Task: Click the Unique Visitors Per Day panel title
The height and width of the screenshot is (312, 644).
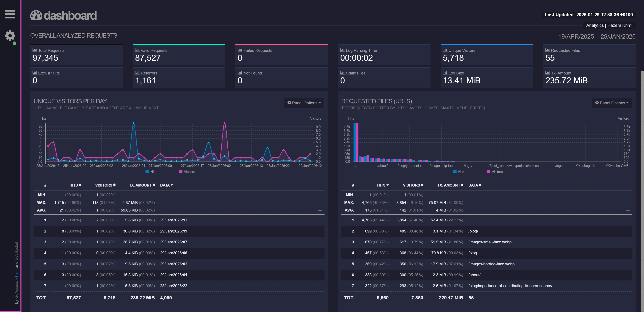Action: pyautogui.click(x=70, y=101)
